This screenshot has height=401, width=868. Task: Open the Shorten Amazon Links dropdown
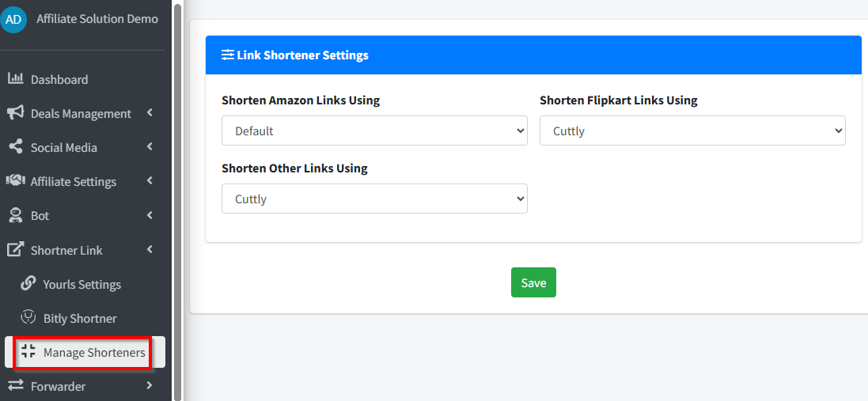pos(374,131)
